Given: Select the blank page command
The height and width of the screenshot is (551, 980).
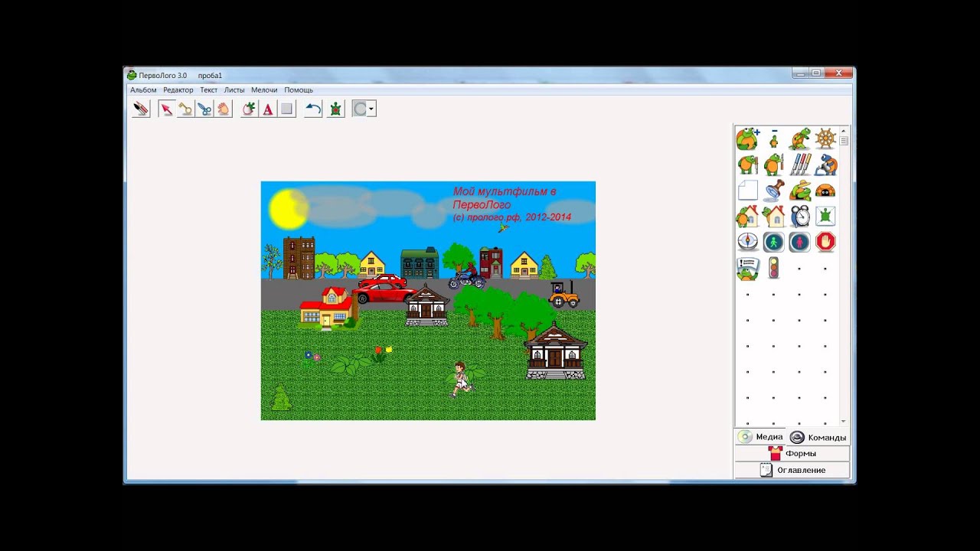Looking at the screenshot, I should [747, 190].
